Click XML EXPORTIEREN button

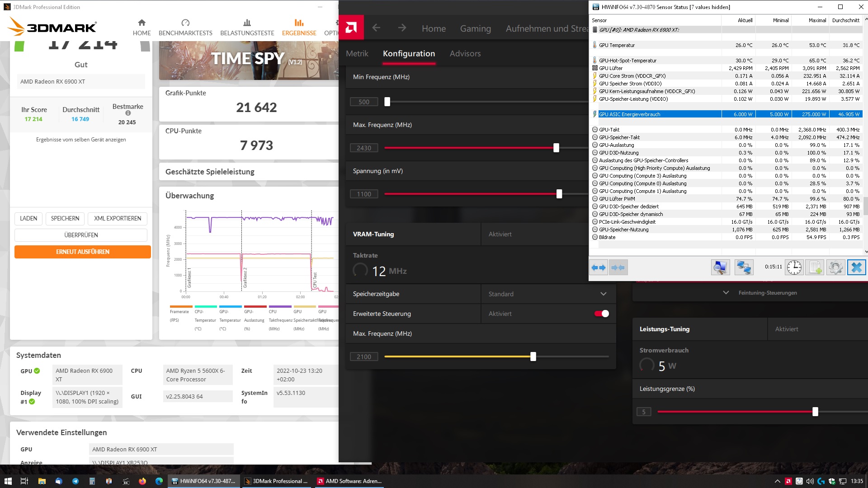click(x=118, y=218)
